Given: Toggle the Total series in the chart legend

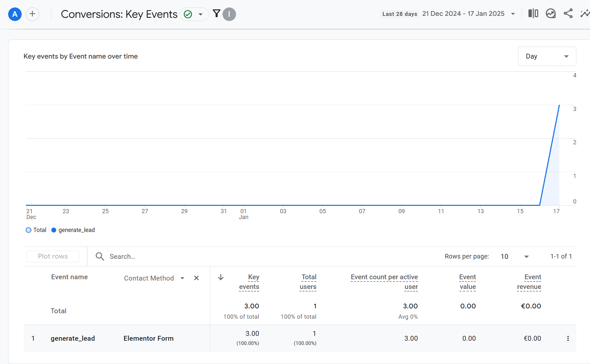Looking at the screenshot, I should coord(36,230).
